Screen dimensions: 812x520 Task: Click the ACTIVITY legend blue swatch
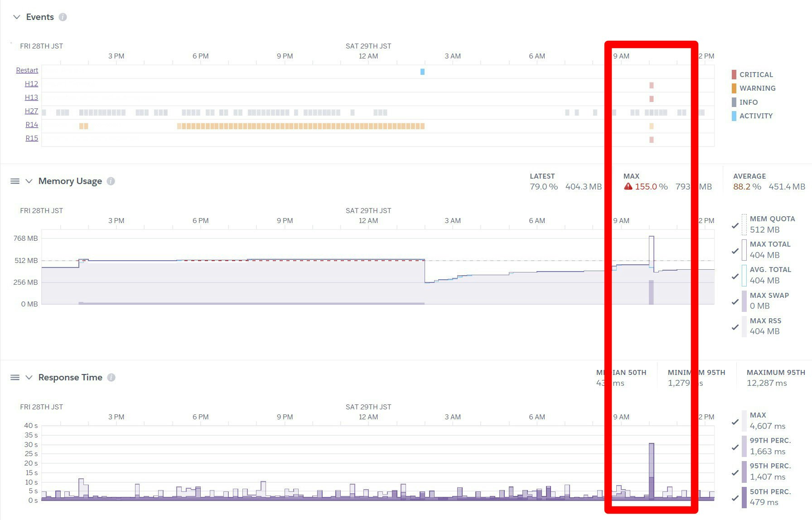tap(734, 116)
